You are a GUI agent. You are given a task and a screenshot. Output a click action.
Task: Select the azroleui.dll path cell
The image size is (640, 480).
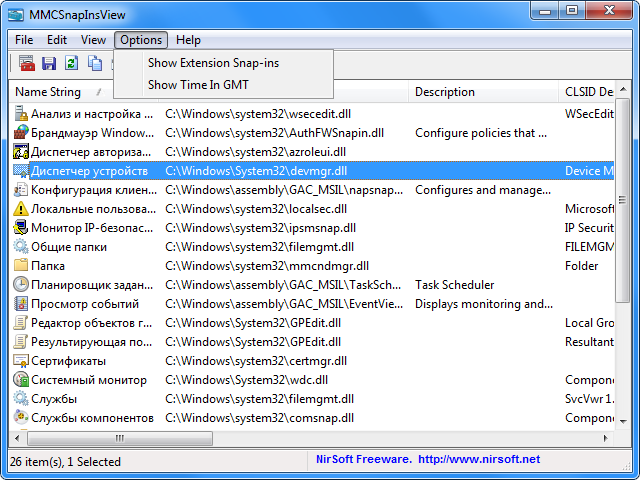click(256, 152)
